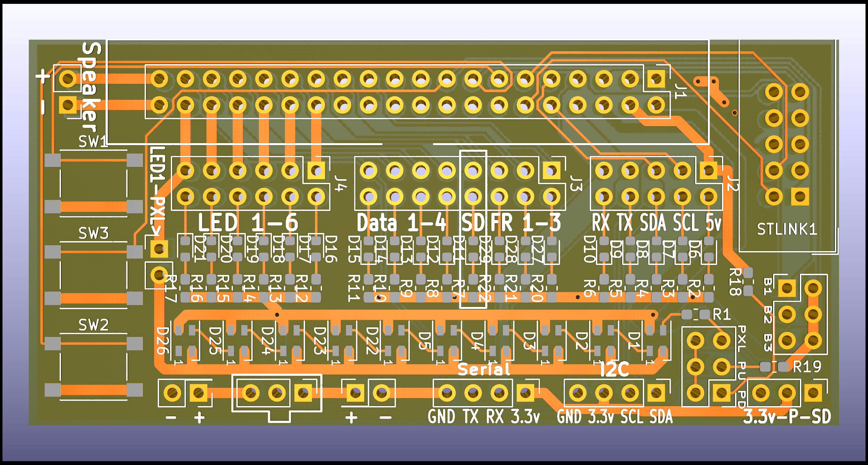Click the Speaker positive pad
This screenshot has height=465, width=868.
click(68, 78)
